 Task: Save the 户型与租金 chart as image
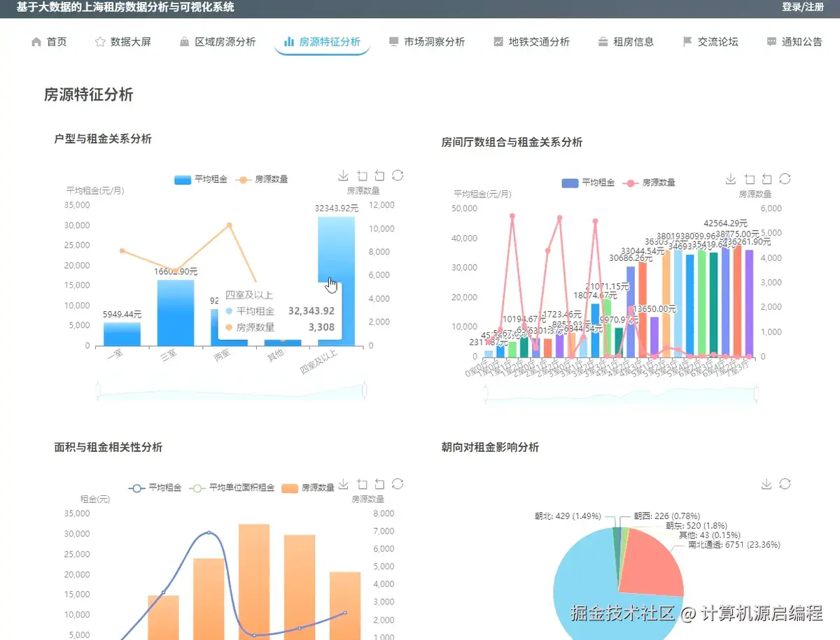343,176
